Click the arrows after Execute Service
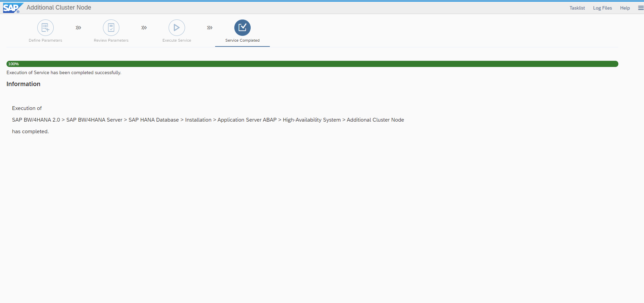Screen dimensions: 644x303 210,28
